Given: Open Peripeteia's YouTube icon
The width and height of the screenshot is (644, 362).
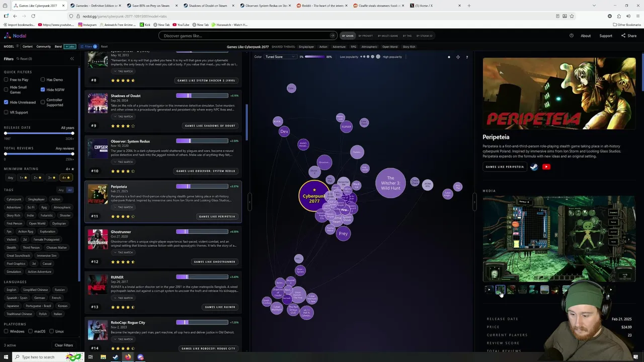Looking at the screenshot, I should (x=546, y=167).
